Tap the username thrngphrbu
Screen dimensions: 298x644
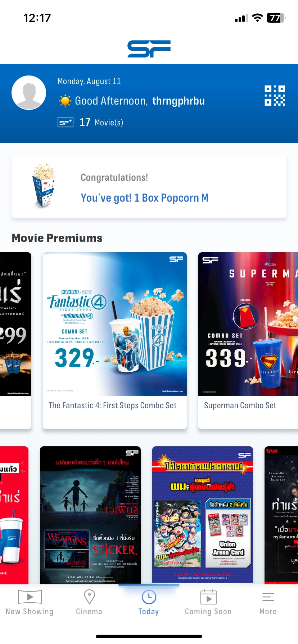click(x=179, y=101)
